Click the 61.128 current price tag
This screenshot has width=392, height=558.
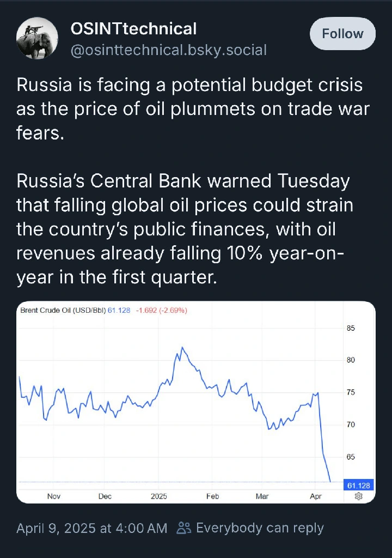(359, 486)
